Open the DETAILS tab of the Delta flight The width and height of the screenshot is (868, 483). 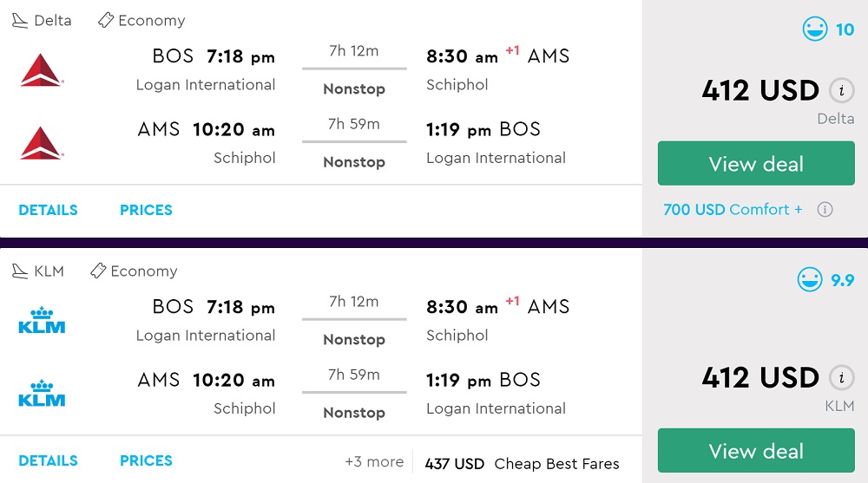point(48,210)
